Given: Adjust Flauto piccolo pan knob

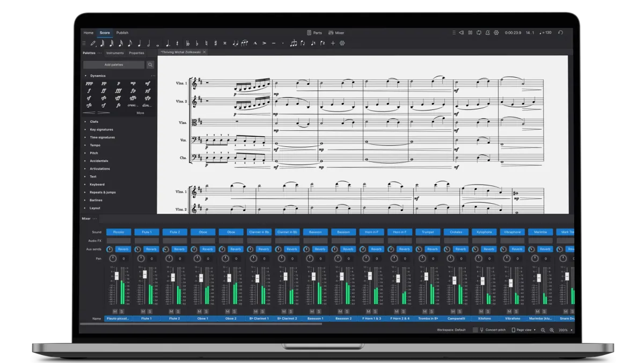Looking at the screenshot, I should pyautogui.click(x=113, y=258).
